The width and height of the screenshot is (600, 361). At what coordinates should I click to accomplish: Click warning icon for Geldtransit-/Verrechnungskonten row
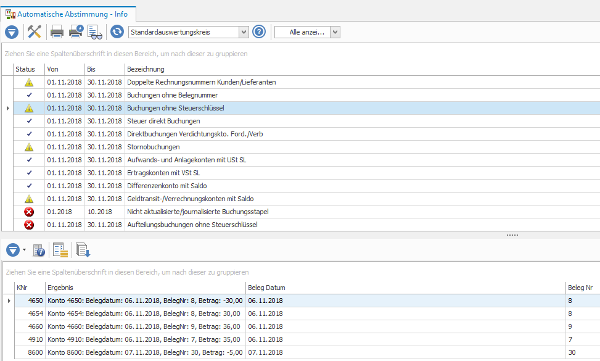[29, 199]
